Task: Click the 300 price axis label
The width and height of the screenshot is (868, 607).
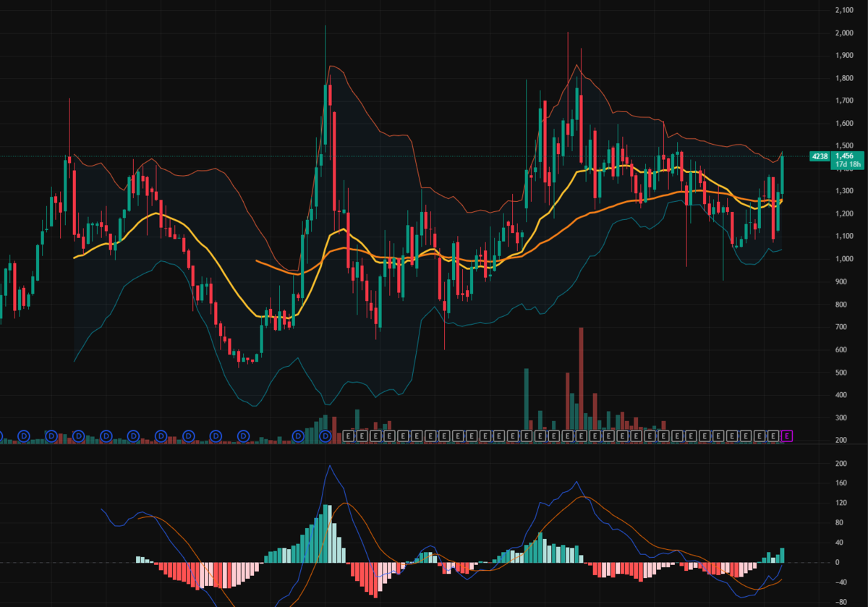Action: [x=841, y=418]
